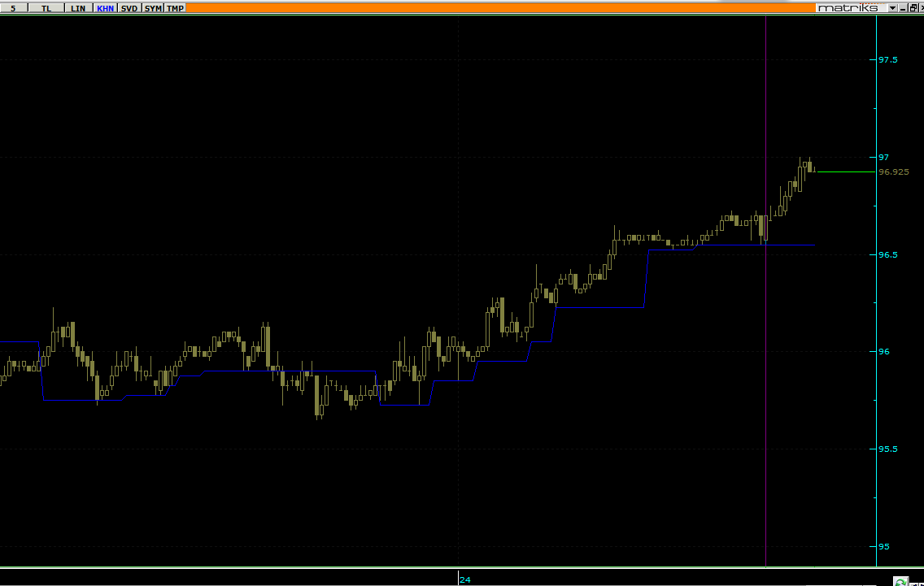Viewport: 924px width, 586px height.
Task: Open the KHN toolbar button
Action: click(x=106, y=8)
